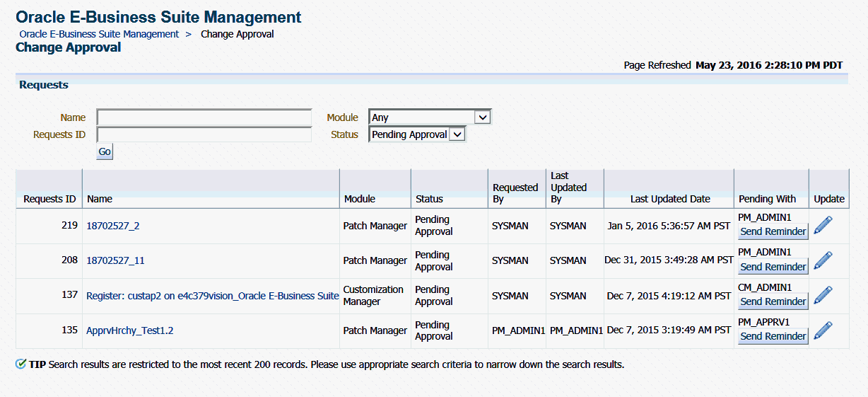Click Pending Approval status for request 219
This screenshot has width=868, height=397.
(x=434, y=226)
